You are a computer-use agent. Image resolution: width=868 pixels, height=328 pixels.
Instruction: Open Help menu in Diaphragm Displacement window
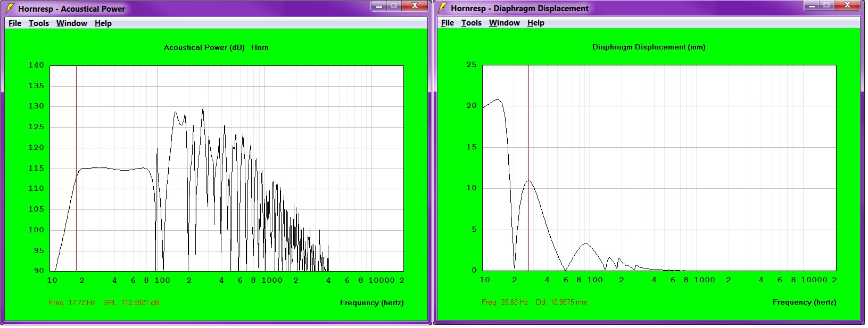tap(536, 23)
